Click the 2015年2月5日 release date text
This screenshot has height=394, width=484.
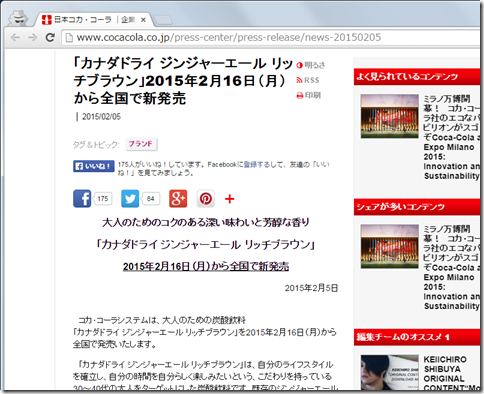(311, 288)
